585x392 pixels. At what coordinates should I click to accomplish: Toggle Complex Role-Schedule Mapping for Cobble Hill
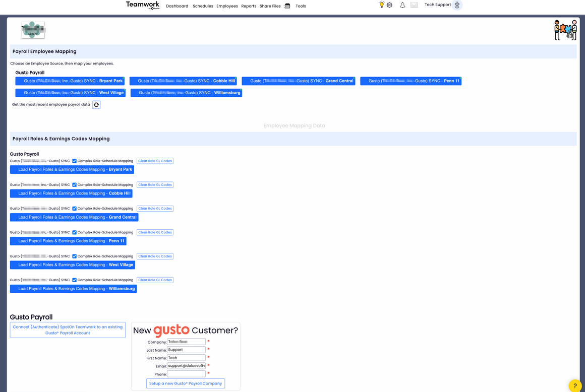[74, 185]
